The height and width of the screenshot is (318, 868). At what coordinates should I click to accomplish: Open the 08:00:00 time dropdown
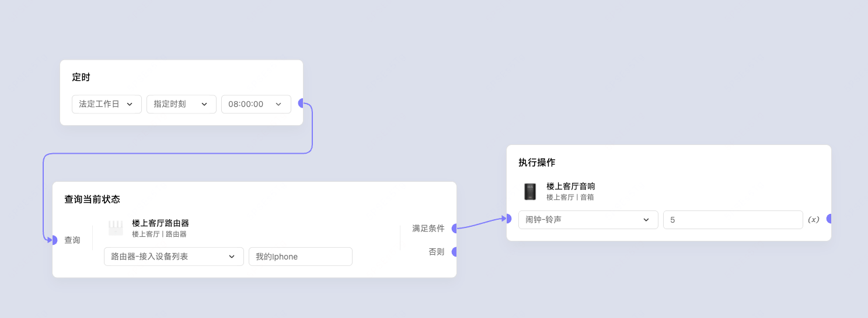256,104
